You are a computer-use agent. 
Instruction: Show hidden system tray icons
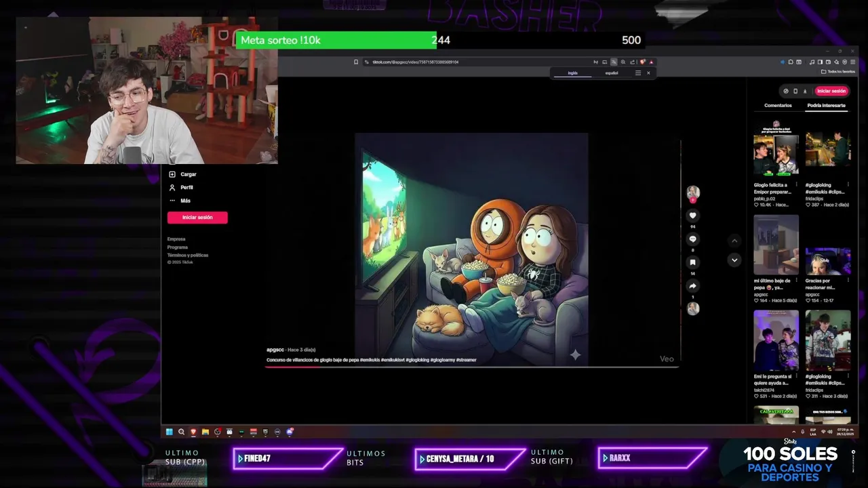(x=793, y=432)
